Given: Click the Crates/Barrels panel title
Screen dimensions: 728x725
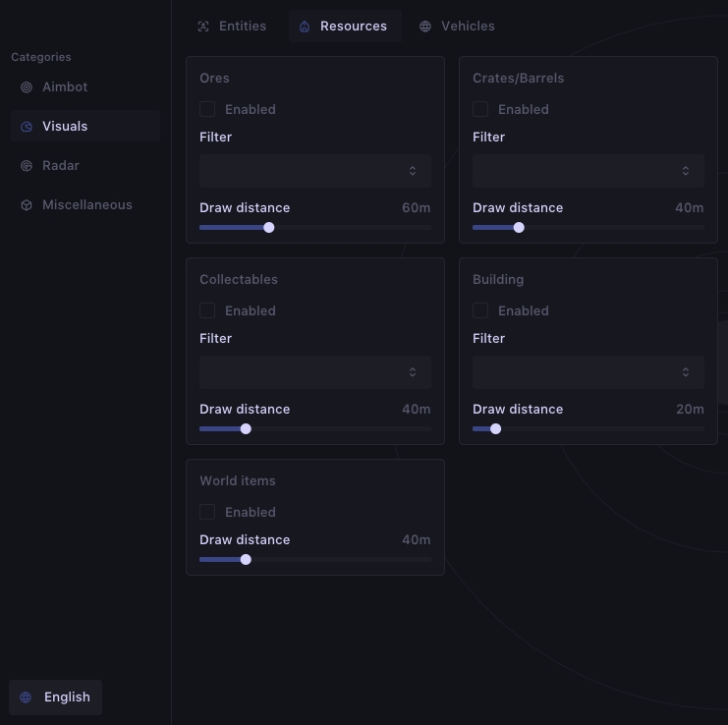Looking at the screenshot, I should (518, 78).
